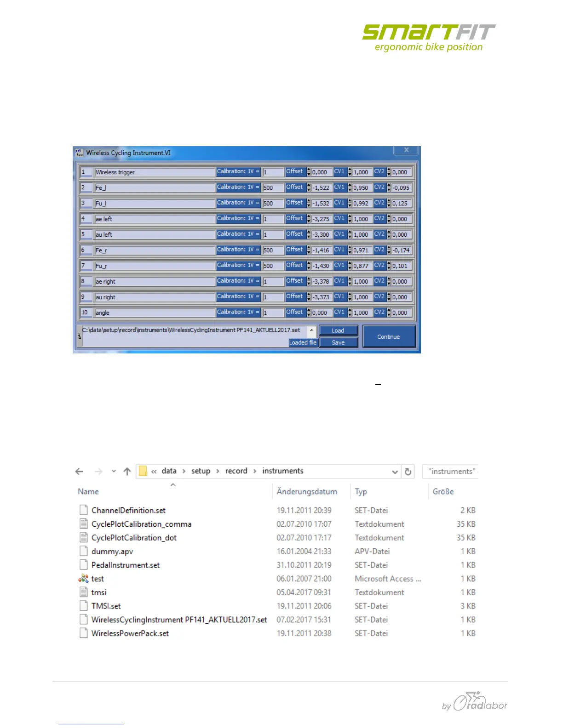Click the forward arrow in explorer

[x=98, y=471]
